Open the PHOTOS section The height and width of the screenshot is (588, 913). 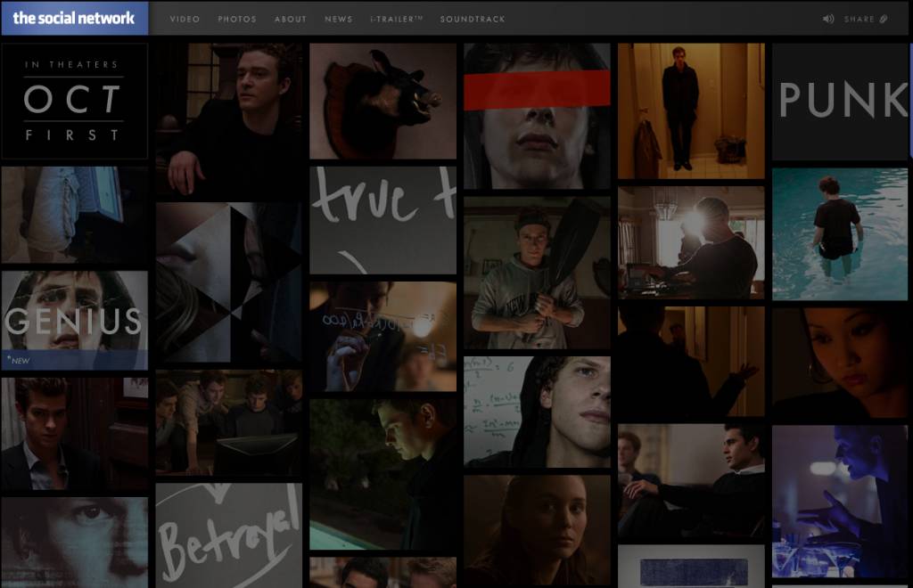click(237, 20)
